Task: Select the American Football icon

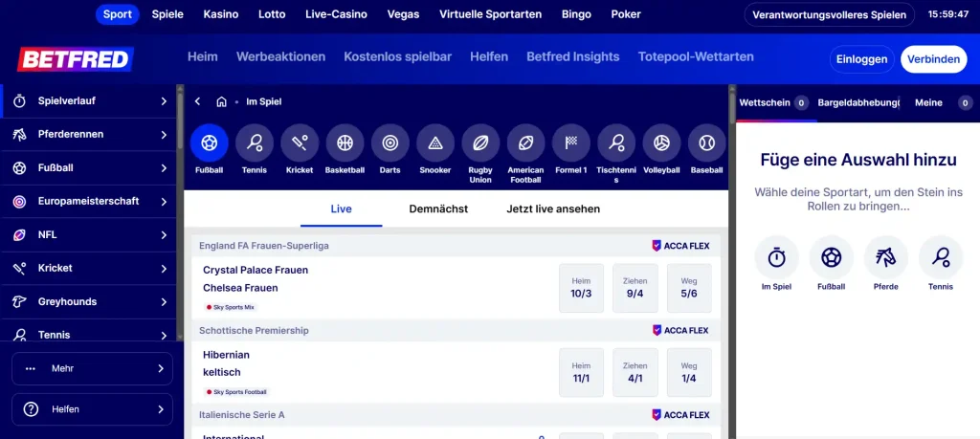Action: (525, 143)
